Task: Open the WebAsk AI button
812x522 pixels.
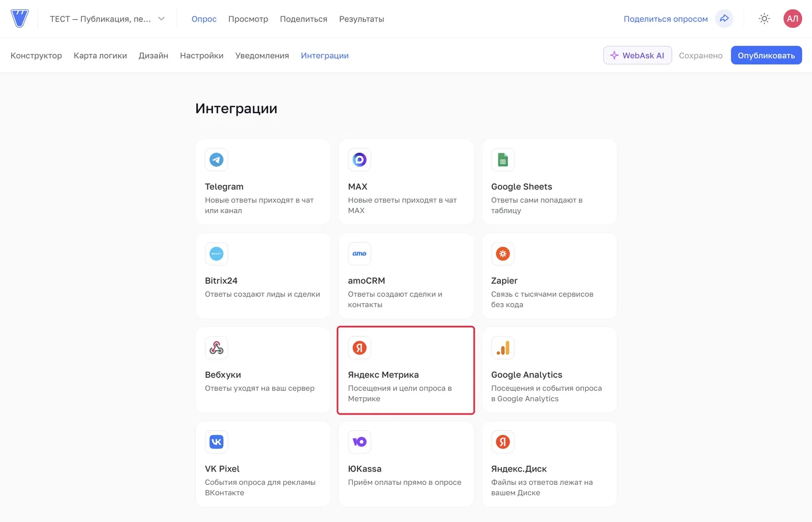Action: point(637,55)
